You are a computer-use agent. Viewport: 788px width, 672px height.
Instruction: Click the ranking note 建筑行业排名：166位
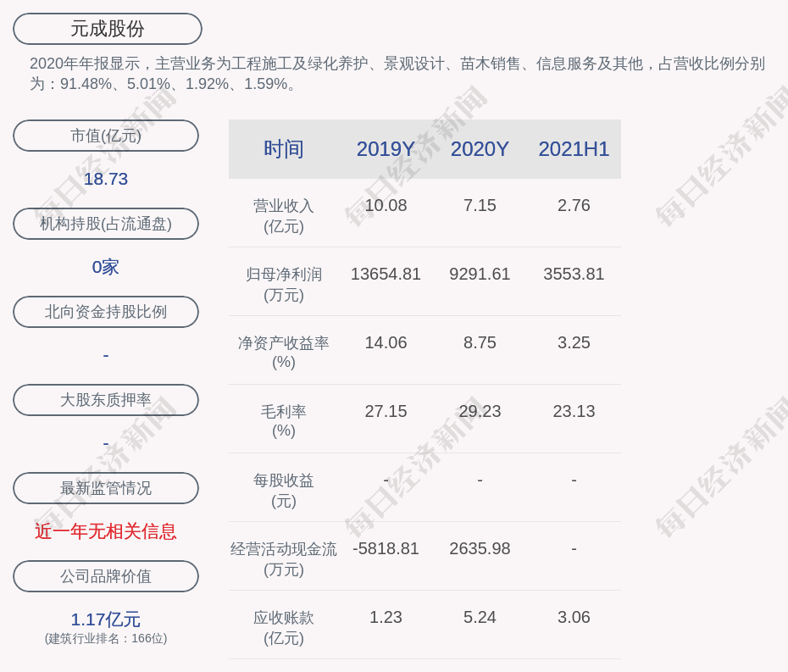106,638
